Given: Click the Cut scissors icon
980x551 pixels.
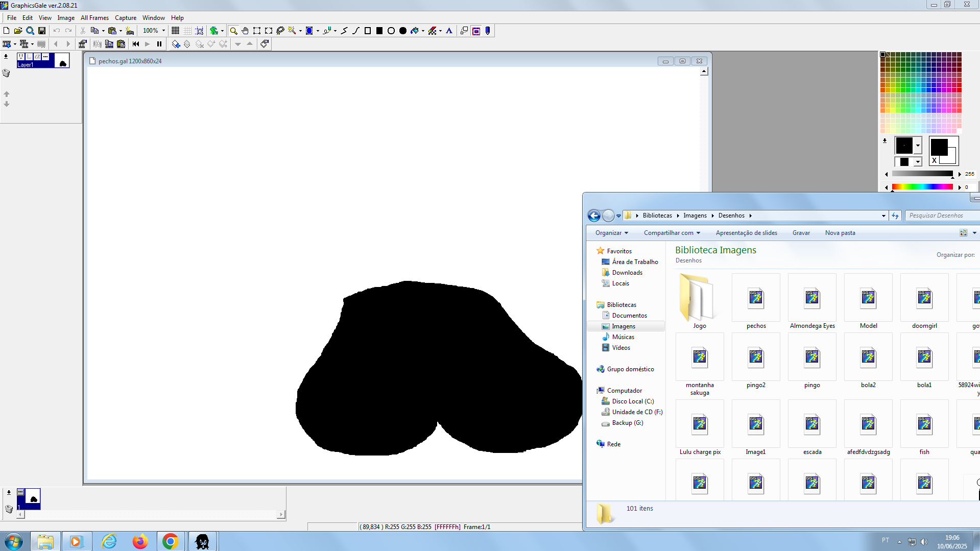Looking at the screenshot, I should [x=83, y=31].
